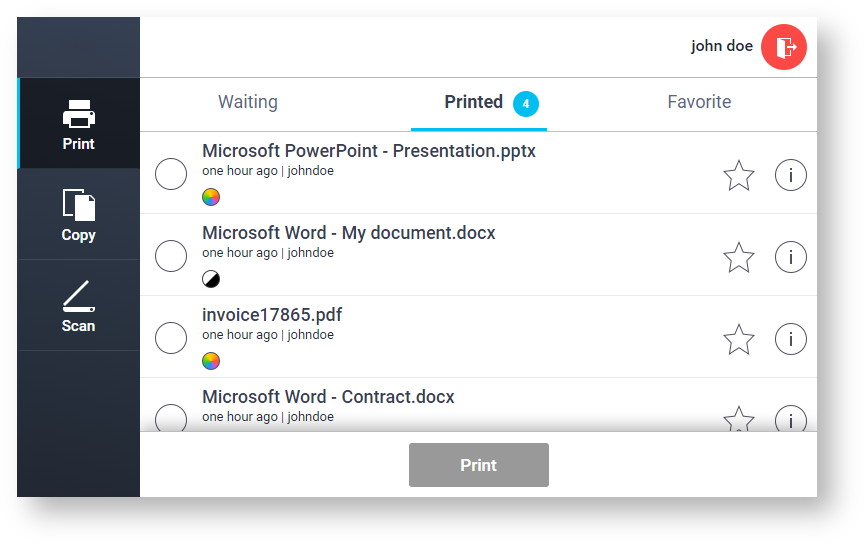The width and height of the screenshot is (865, 545).
Task: Mark invoice17865.pdf as favorite with star
Action: click(x=738, y=339)
